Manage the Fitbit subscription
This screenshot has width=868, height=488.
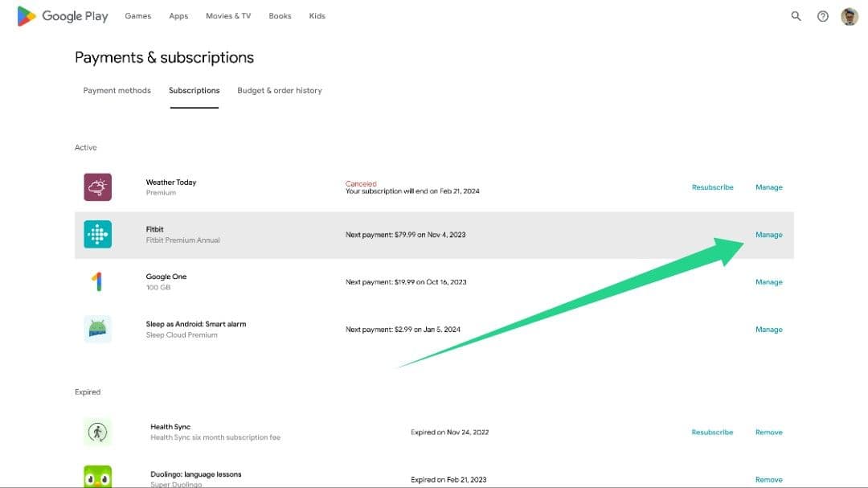coord(768,235)
